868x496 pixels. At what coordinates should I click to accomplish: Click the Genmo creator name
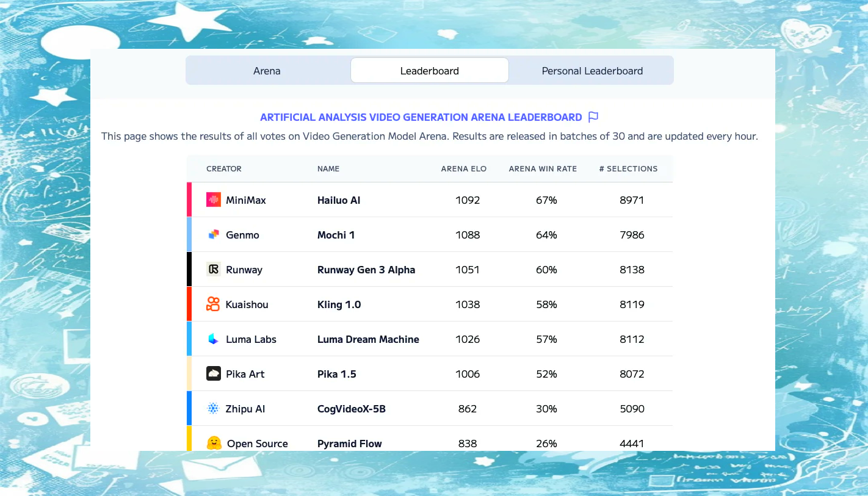[x=242, y=235]
